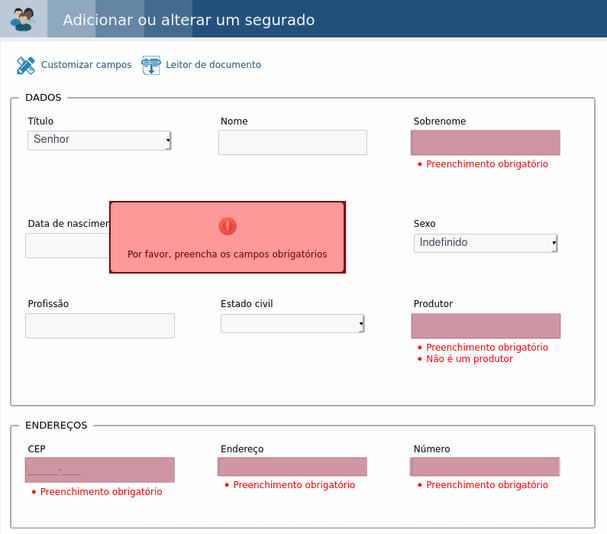Click into the required Sobrenome field
Image resolution: width=607 pixels, height=534 pixels.
pyautogui.click(x=485, y=143)
